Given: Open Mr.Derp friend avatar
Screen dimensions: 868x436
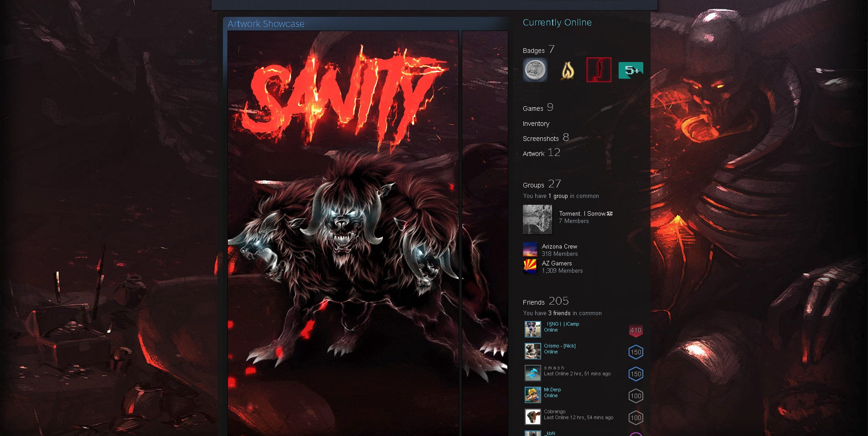Looking at the screenshot, I should pos(533,394).
